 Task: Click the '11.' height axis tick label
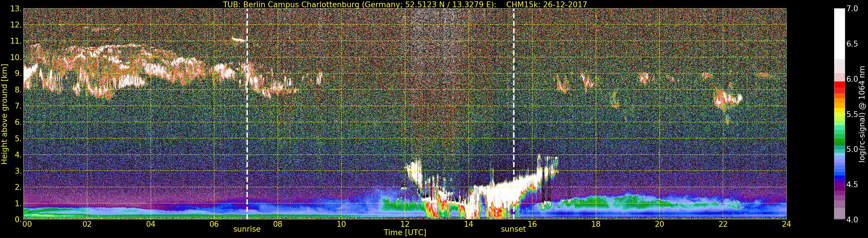click(x=16, y=41)
